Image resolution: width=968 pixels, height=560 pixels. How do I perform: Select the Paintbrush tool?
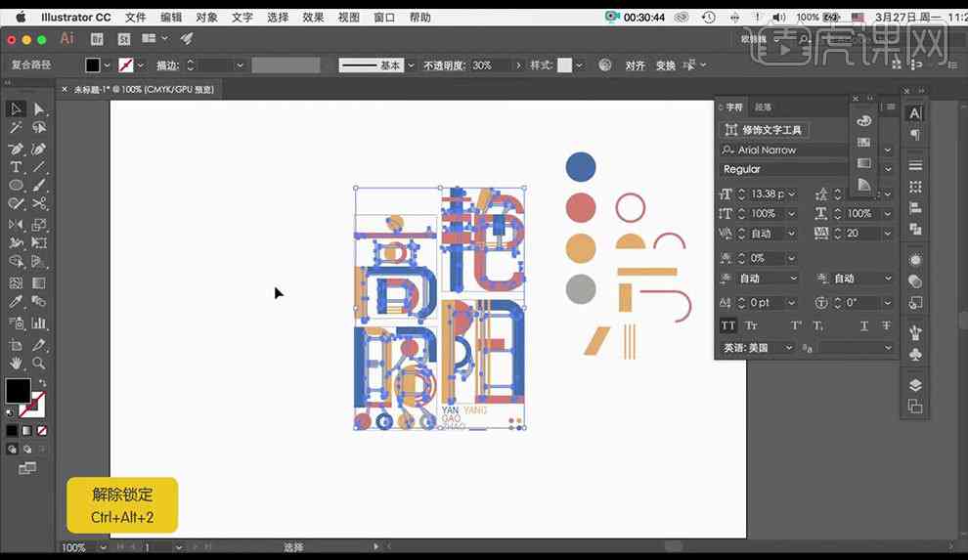coord(39,185)
